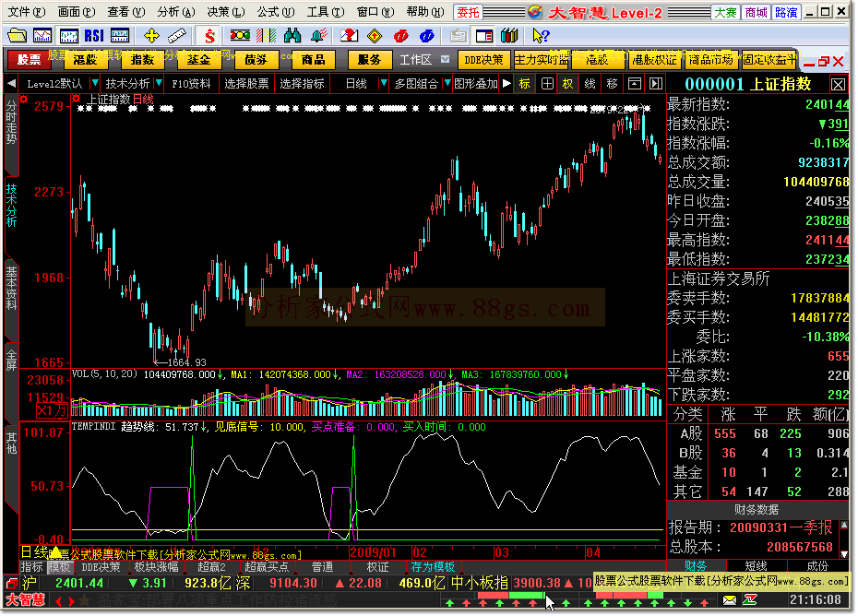The width and height of the screenshot is (858, 616).
Task: Click the window layout panel icon
Action: (x=483, y=36)
